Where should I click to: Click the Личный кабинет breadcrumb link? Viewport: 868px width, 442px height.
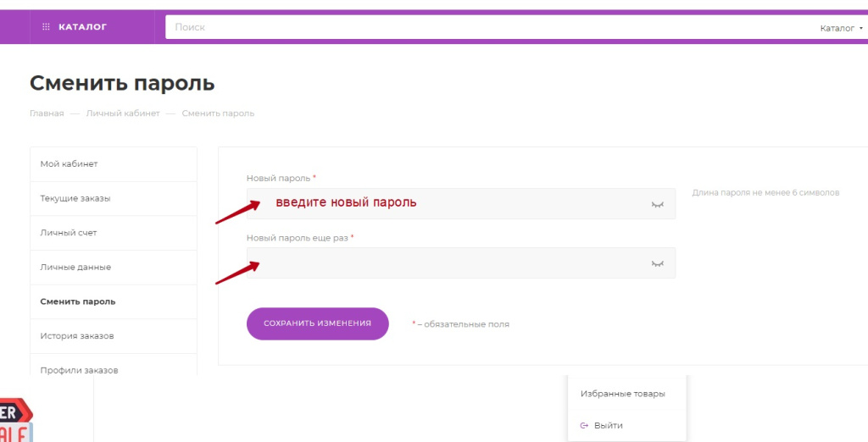tap(122, 113)
